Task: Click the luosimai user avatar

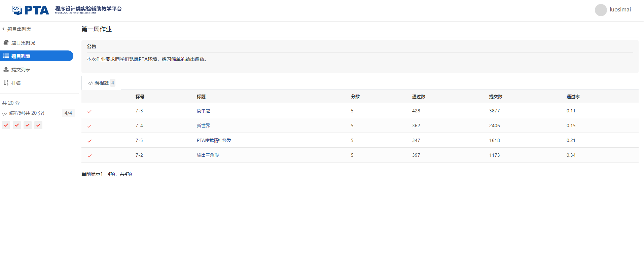Action: pyautogui.click(x=601, y=10)
